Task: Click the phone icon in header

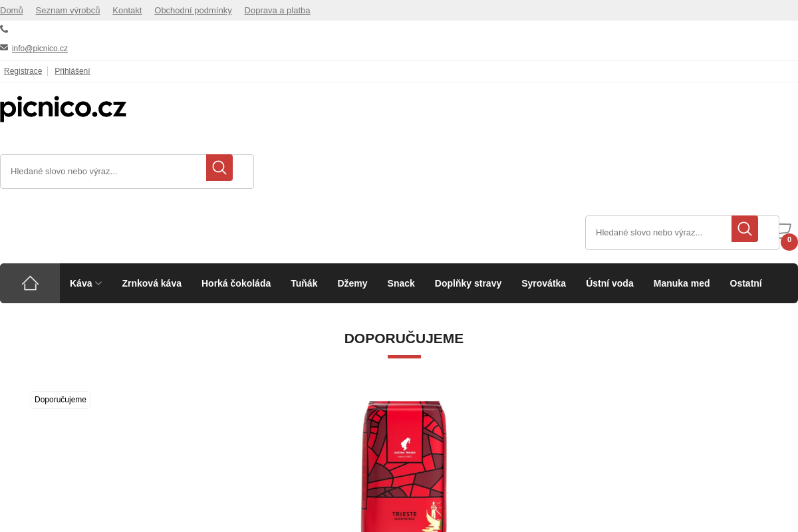Action: click(4, 29)
